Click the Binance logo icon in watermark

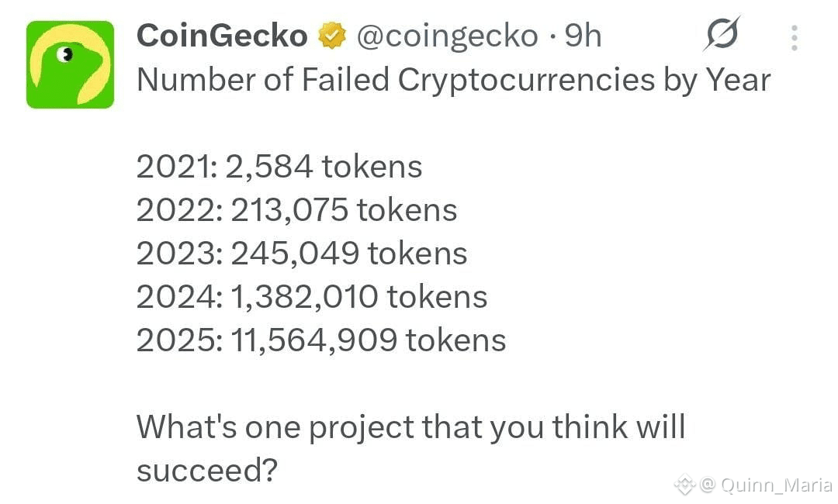click(x=684, y=485)
